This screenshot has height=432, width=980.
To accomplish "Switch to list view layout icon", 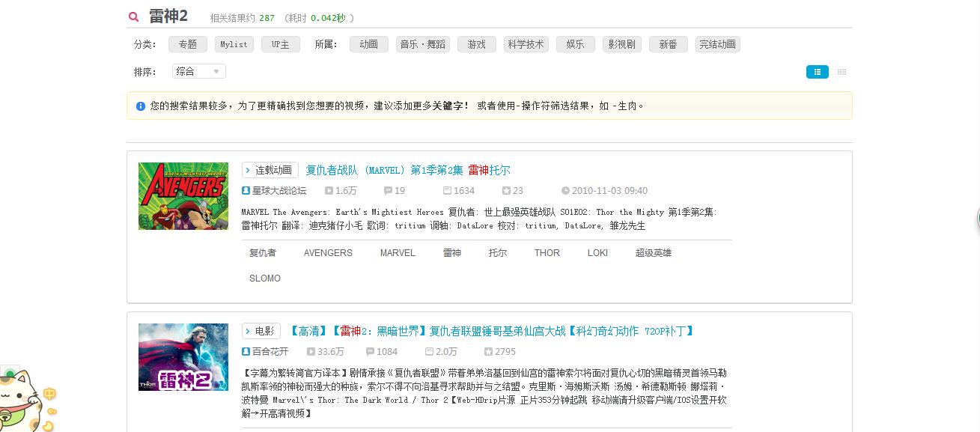I will coord(817,72).
